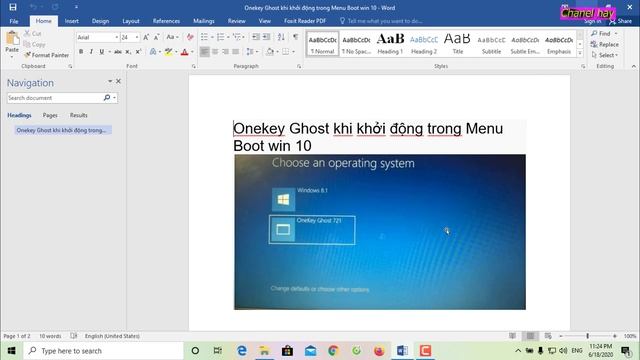This screenshot has height=360, width=640.
Task: Open Microsoft Edge from the taskbar
Action: 242,351
